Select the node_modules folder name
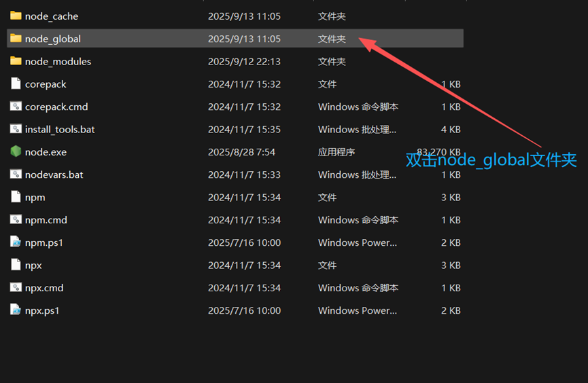The width and height of the screenshot is (588, 383). [x=58, y=62]
